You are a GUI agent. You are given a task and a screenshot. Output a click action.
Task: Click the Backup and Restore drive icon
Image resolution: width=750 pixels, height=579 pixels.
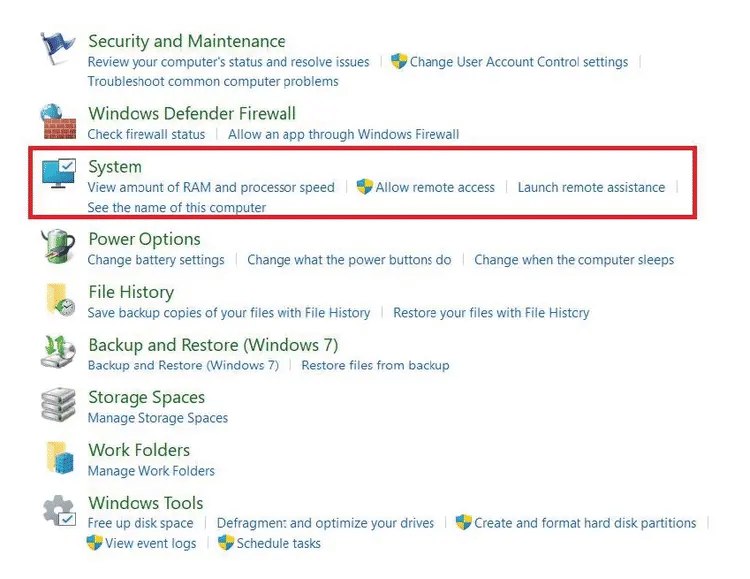tap(58, 352)
